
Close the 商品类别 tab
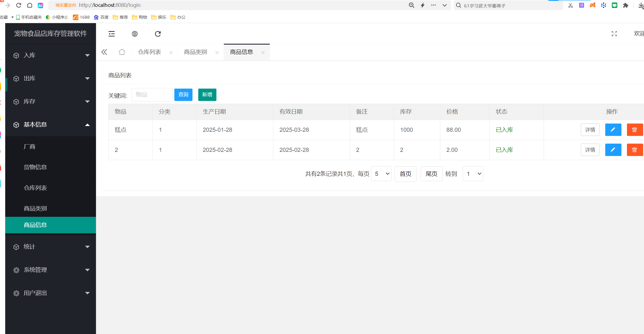pyautogui.click(x=217, y=53)
